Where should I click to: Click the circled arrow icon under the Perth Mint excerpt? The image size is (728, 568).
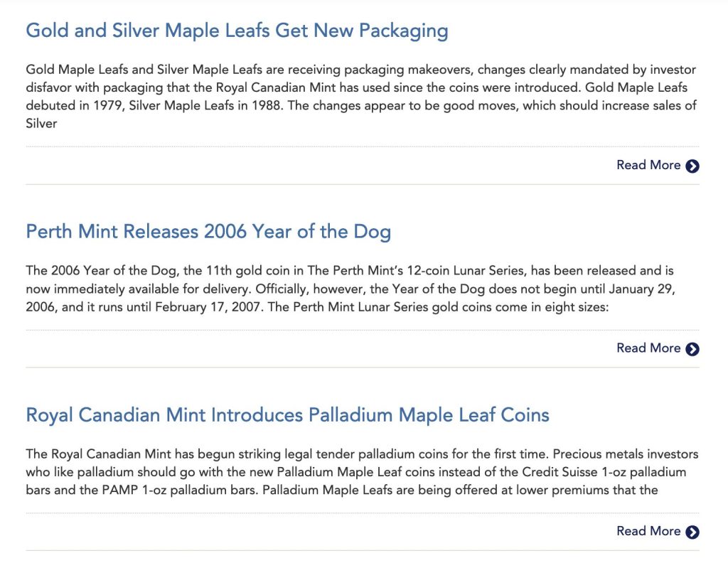coord(692,348)
